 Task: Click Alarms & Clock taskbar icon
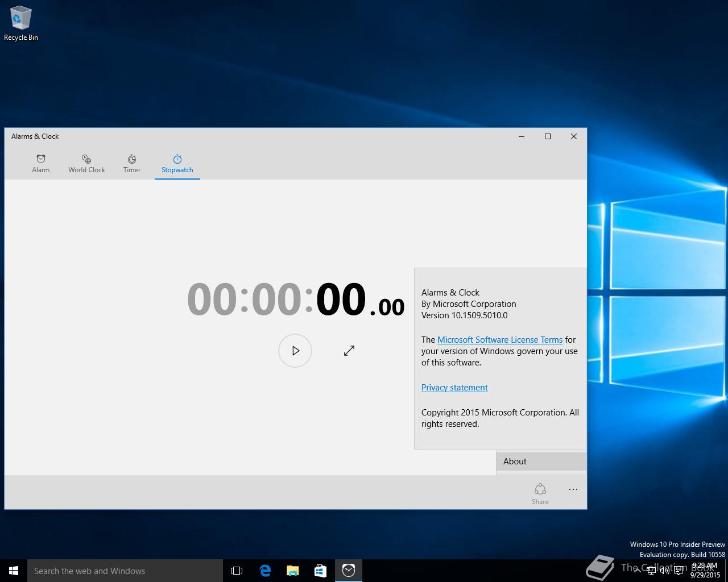349,571
